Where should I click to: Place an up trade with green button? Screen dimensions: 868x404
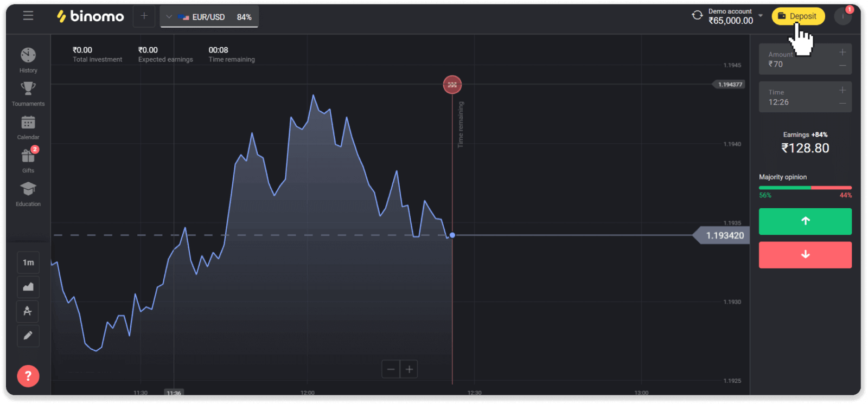pos(805,221)
